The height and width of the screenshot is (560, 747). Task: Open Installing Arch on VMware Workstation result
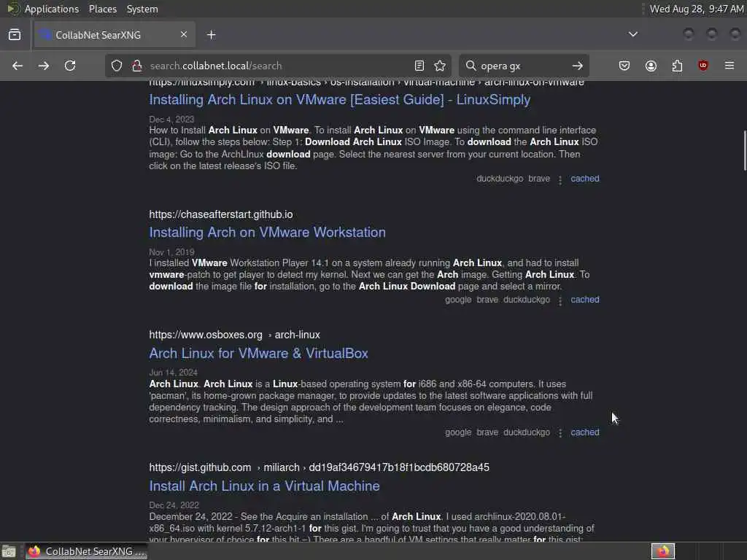coord(267,233)
